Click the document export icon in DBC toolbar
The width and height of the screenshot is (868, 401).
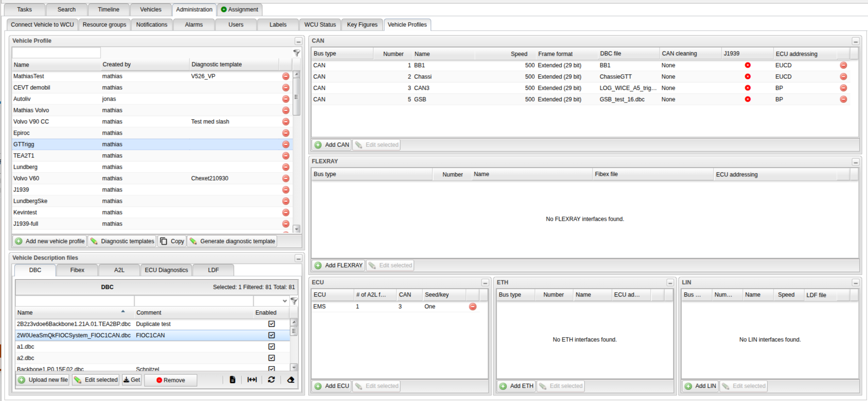[x=233, y=380]
